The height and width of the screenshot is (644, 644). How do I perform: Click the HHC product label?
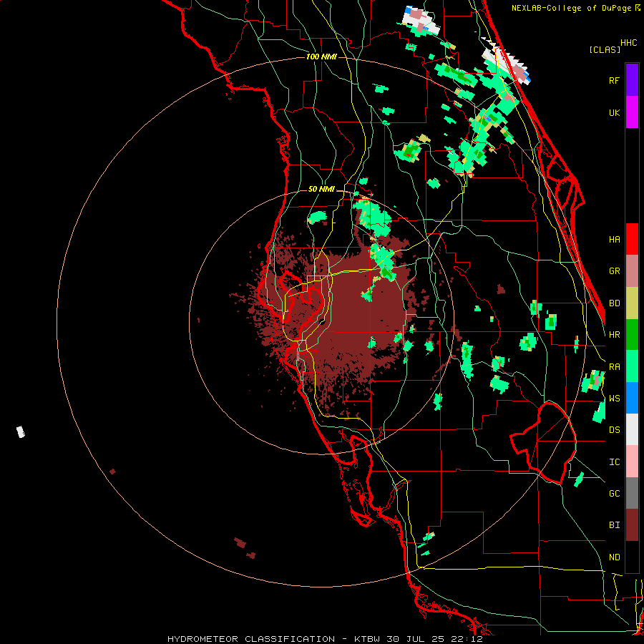tap(629, 43)
